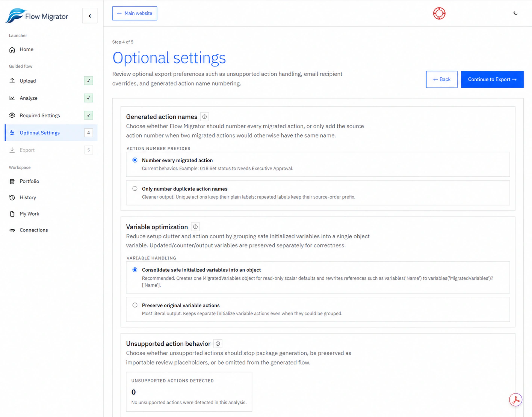Open Required Settings step label
The width and height of the screenshot is (532, 417).
40,115
